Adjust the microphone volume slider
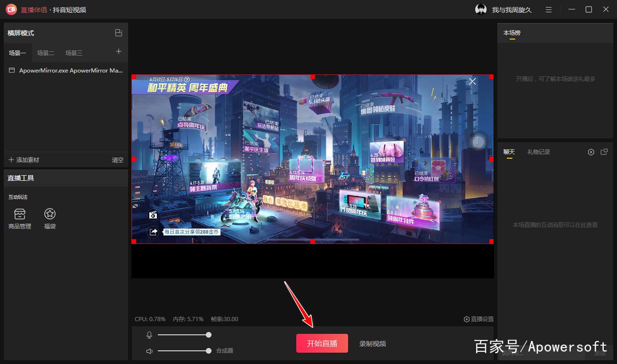Image resolution: width=617 pixels, height=364 pixels. click(184, 335)
